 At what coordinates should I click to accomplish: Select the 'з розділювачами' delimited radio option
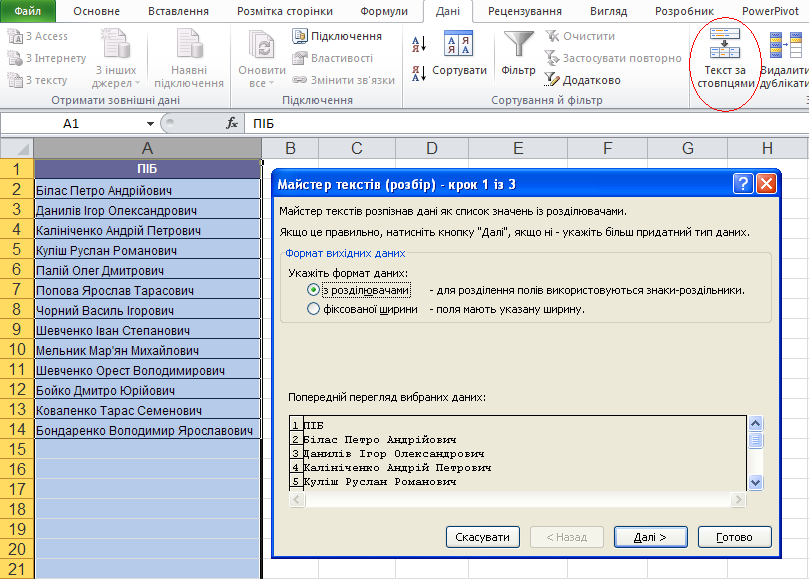[314, 290]
